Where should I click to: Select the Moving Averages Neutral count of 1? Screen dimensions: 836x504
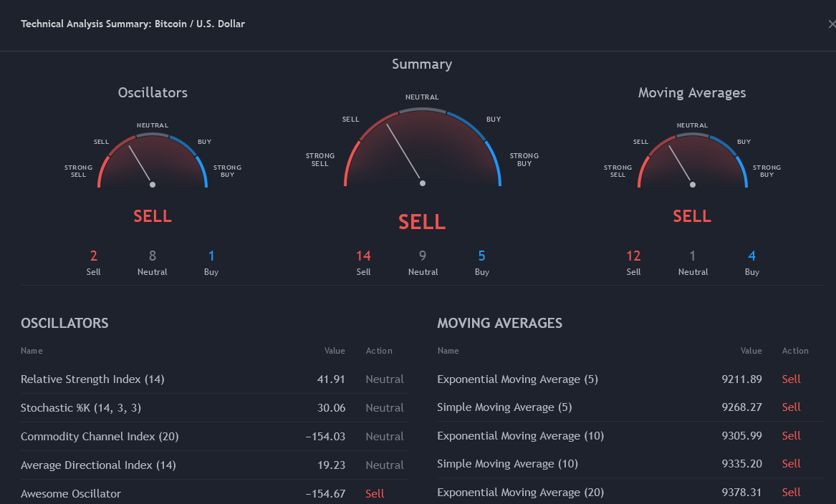coord(693,256)
